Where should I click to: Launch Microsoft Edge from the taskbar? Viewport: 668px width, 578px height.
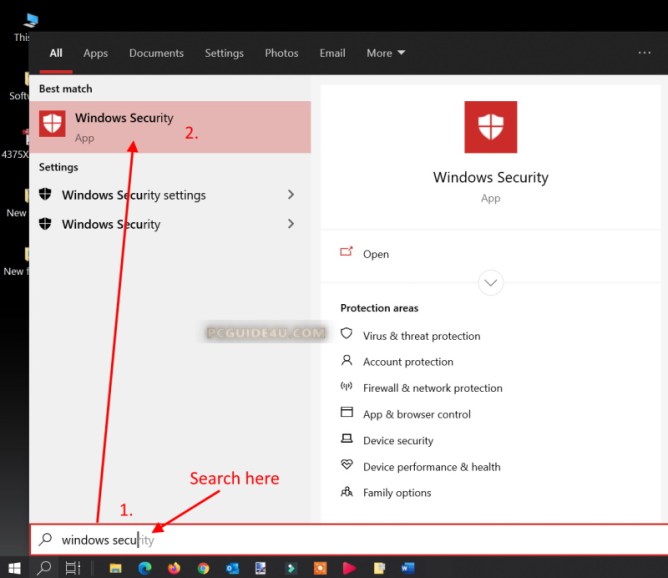coord(145,568)
